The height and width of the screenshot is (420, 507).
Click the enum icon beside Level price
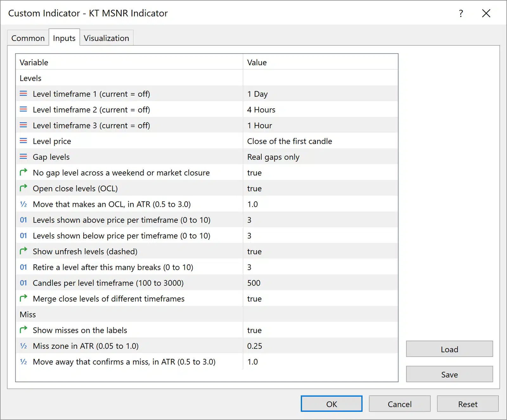[x=23, y=141]
